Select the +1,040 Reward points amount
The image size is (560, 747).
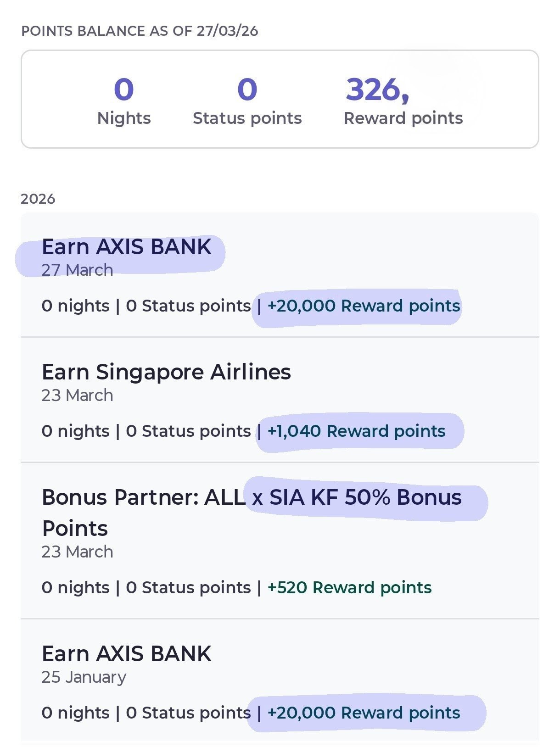pos(356,431)
